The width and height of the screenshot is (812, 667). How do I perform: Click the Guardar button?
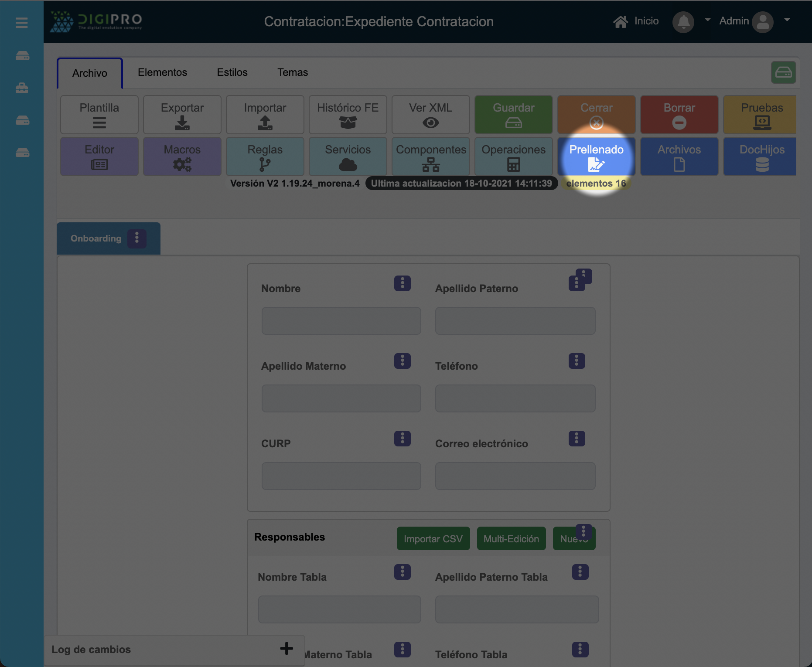[513, 115]
